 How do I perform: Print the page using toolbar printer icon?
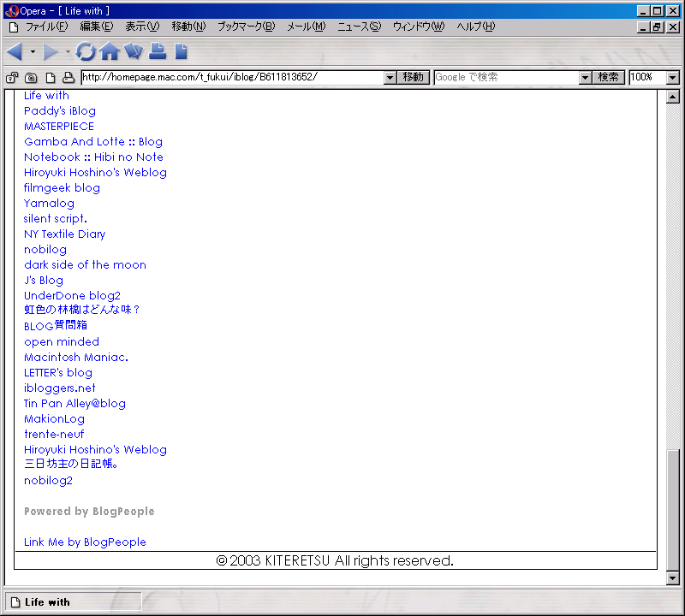coord(158,51)
